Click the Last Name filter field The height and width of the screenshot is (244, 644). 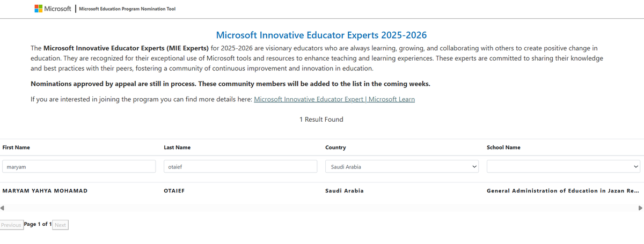(x=240, y=167)
